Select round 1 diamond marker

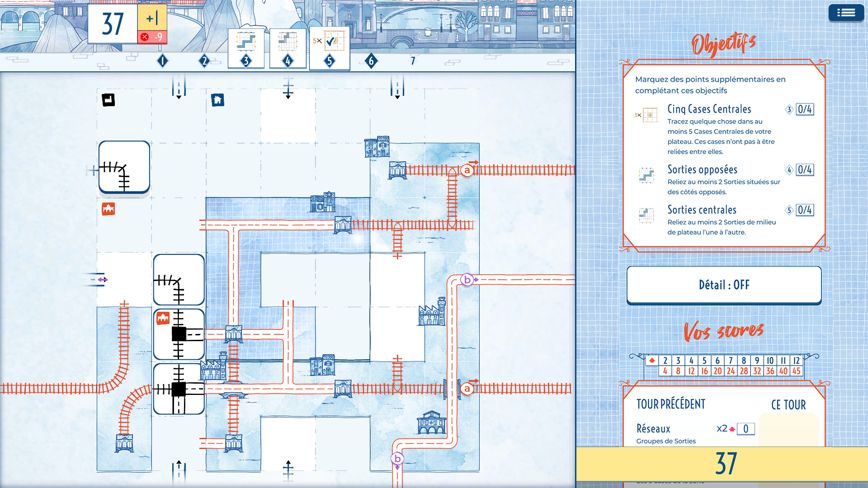tap(163, 61)
